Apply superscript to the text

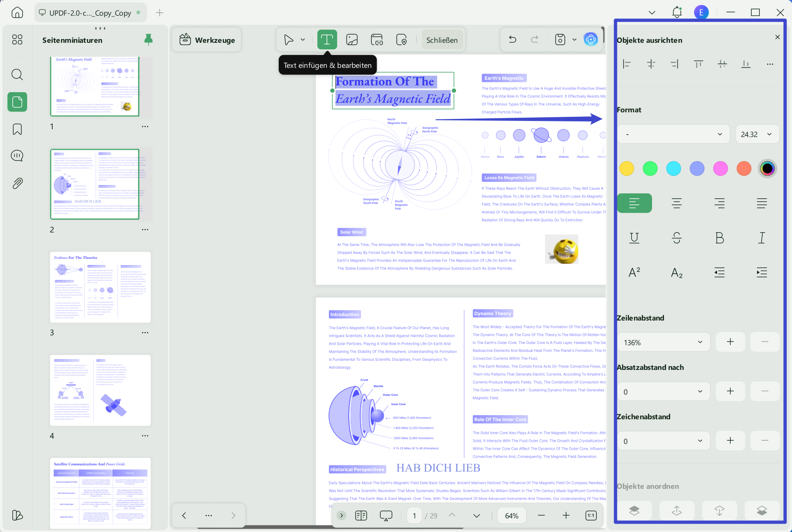[634, 272]
